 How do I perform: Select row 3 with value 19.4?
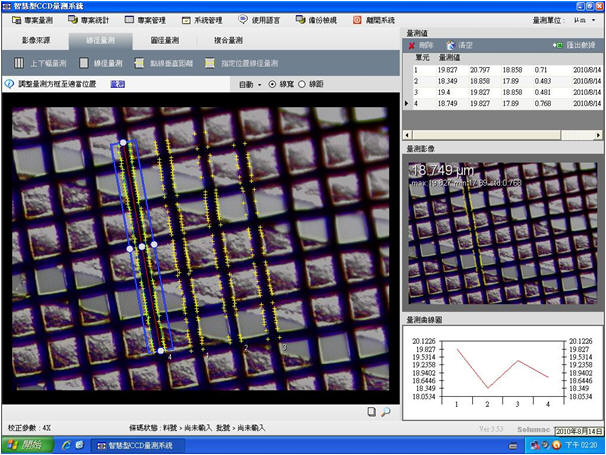(502, 92)
